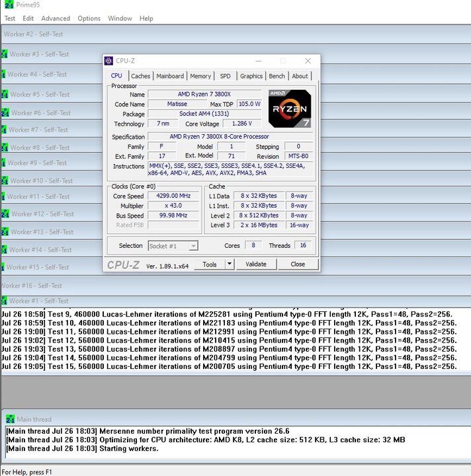Click the Validate button
471x476 pixels.
pos(256,264)
